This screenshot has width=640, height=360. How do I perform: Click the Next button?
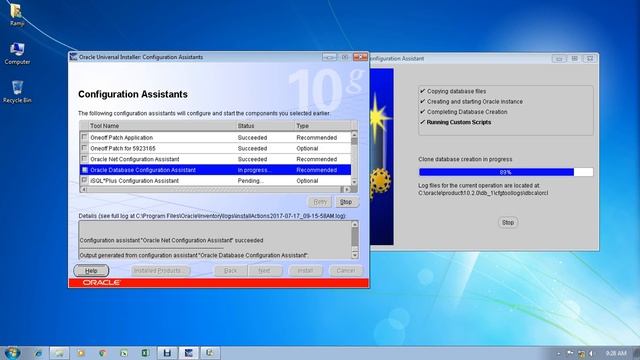(264, 271)
